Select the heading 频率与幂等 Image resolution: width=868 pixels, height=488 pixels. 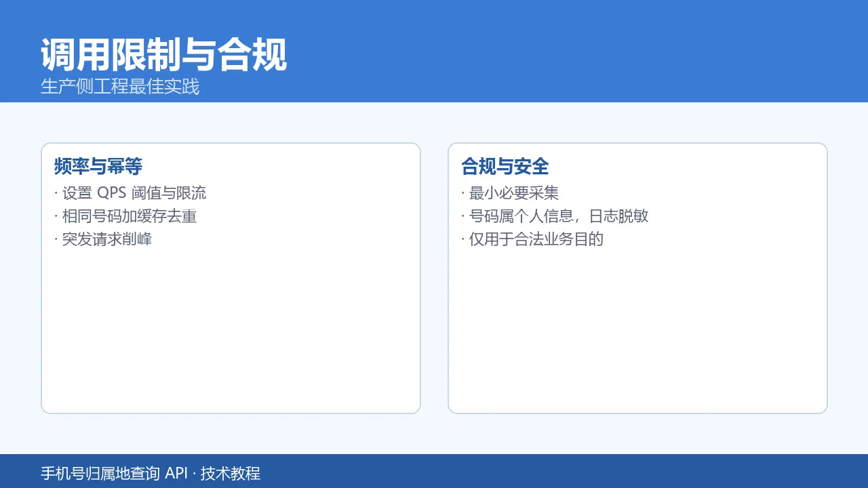pyautogui.click(x=98, y=166)
